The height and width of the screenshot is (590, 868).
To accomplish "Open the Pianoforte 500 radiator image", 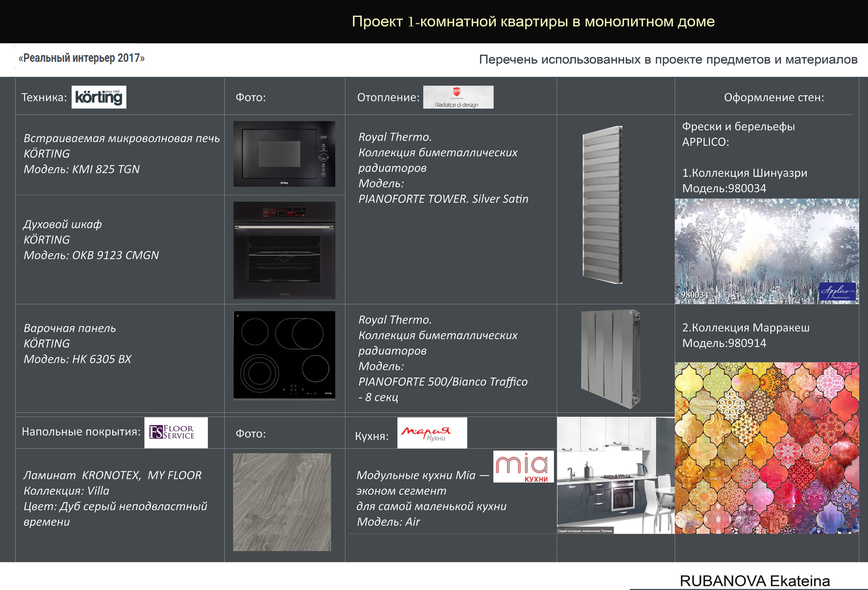I will [x=611, y=358].
